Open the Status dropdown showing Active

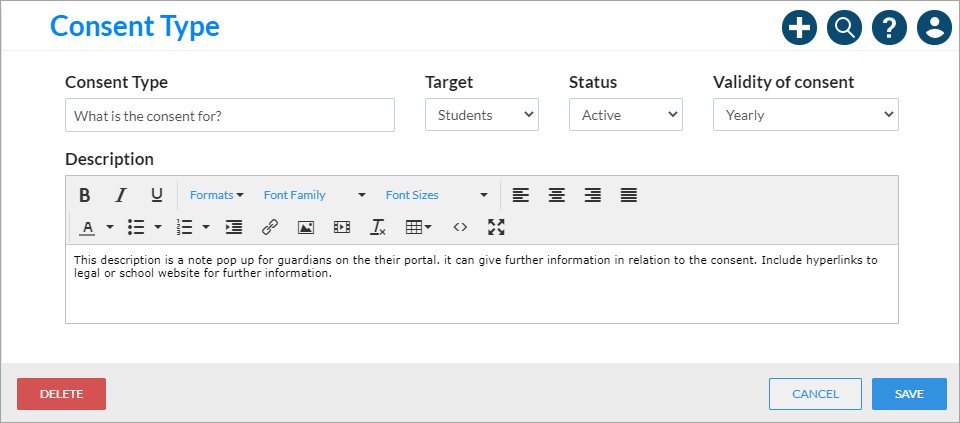[626, 114]
